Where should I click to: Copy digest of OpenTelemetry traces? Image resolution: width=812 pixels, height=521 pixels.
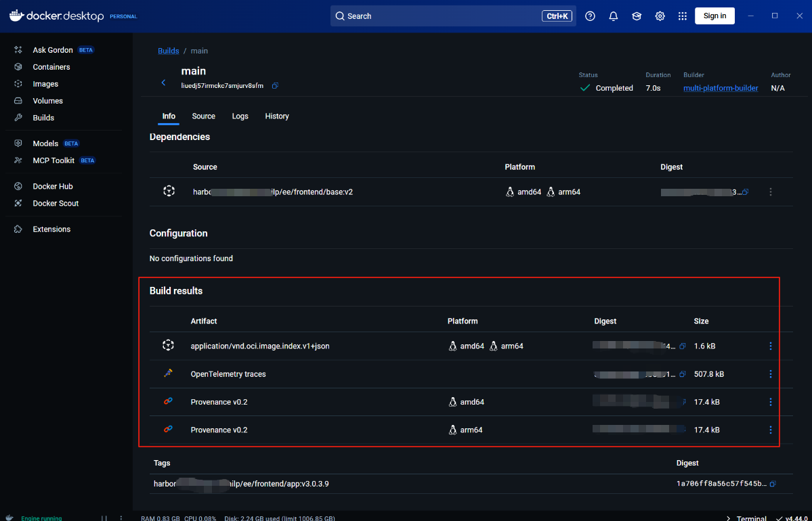(683, 374)
